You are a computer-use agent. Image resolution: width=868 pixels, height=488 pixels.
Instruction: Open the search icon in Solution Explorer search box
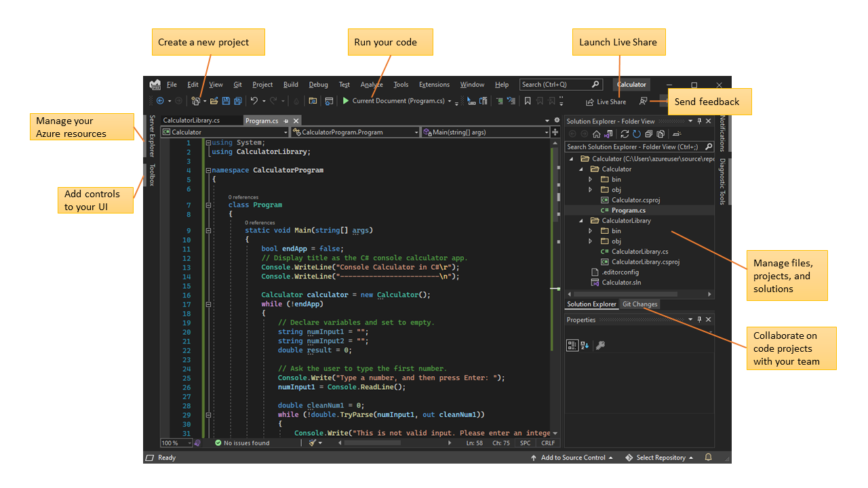pos(709,146)
